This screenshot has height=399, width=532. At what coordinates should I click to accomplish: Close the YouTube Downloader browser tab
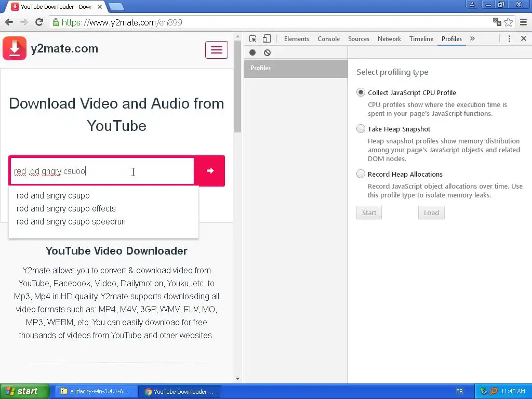click(100, 6)
